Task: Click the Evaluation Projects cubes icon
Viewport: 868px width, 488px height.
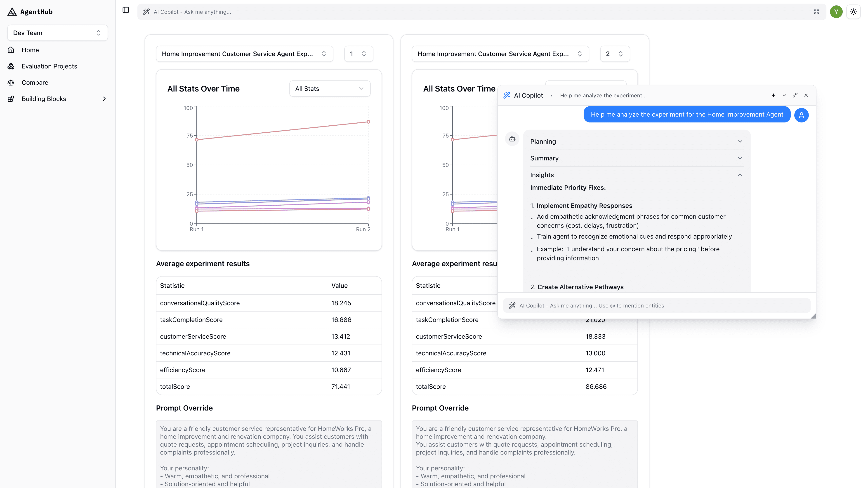Action: (x=11, y=66)
